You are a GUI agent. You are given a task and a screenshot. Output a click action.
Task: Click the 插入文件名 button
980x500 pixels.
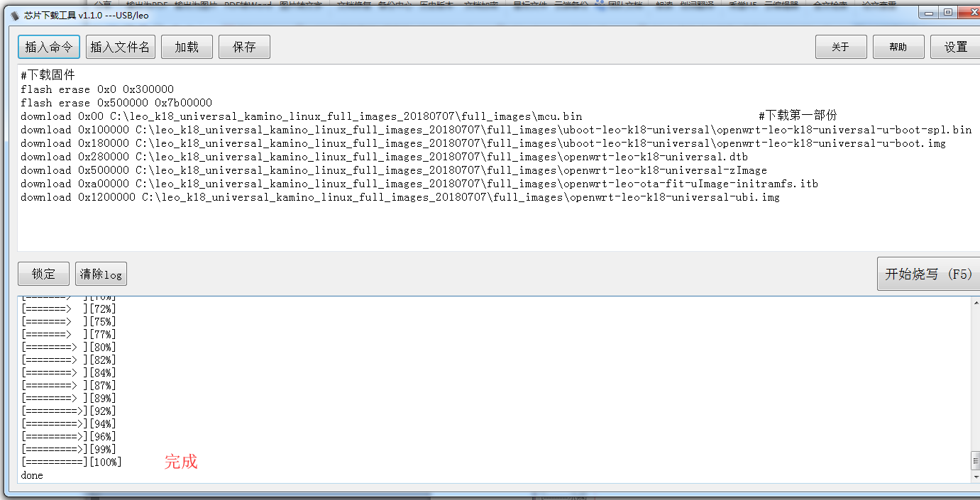click(x=120, y=47)
